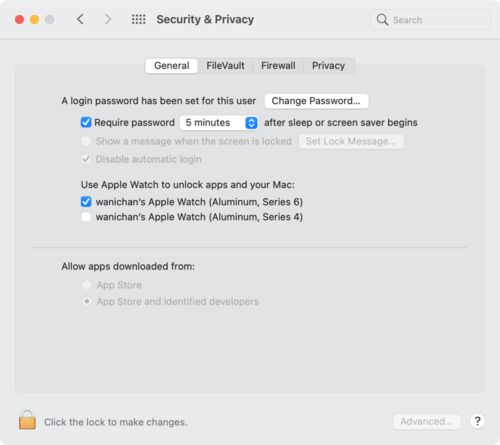Click the Set Lock Message button
The height and width of the screenshot is (445, 500).
click(351, 141)
